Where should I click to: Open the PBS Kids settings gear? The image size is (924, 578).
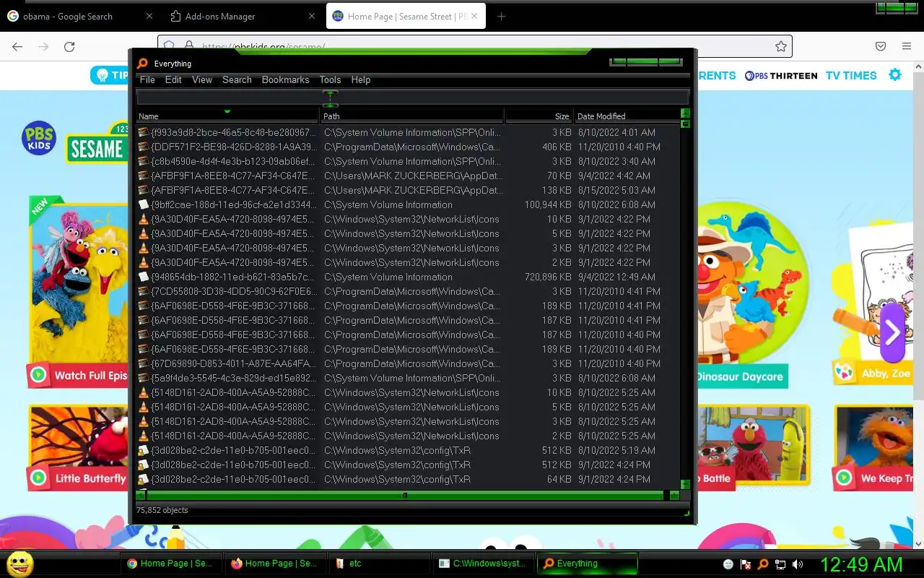[x=895, y=75]
